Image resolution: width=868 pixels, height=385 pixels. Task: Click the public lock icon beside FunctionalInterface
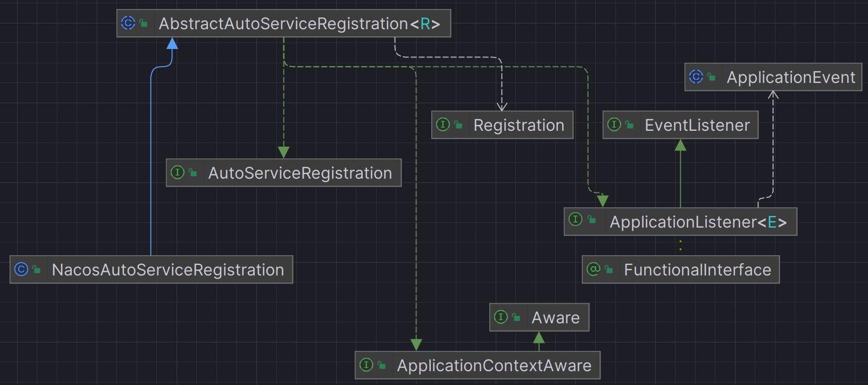(x=609, y=270)
